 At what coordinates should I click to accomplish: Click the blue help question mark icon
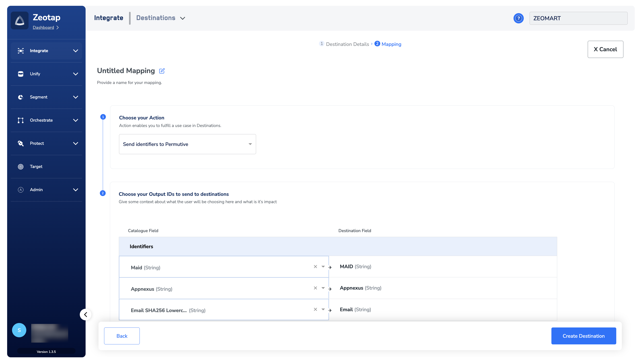pyautogui.click(x=518, y=18)
